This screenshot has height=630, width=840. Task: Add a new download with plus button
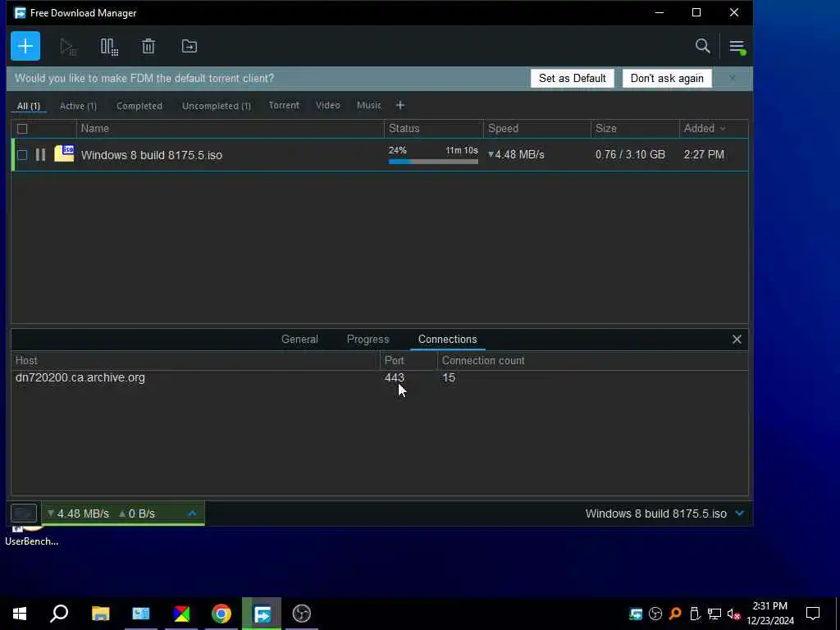[x=25, y=46]
